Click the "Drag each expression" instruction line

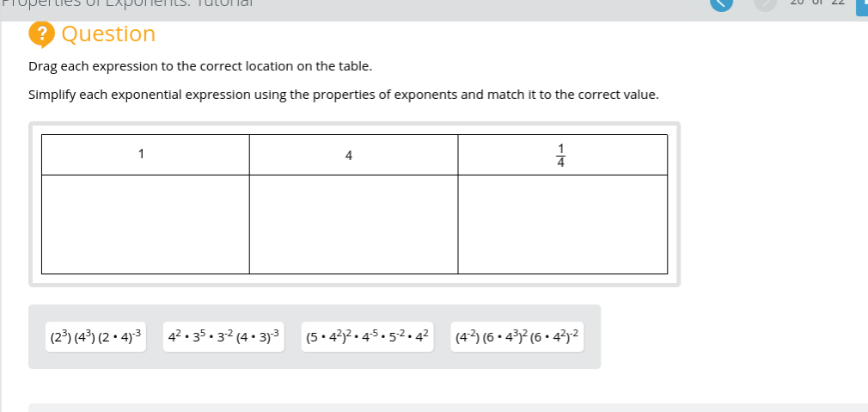199,66
